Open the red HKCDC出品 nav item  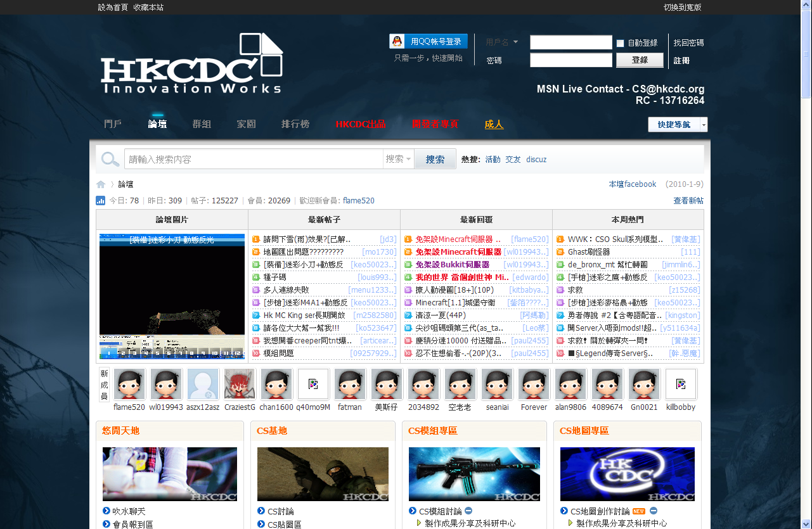361,124
